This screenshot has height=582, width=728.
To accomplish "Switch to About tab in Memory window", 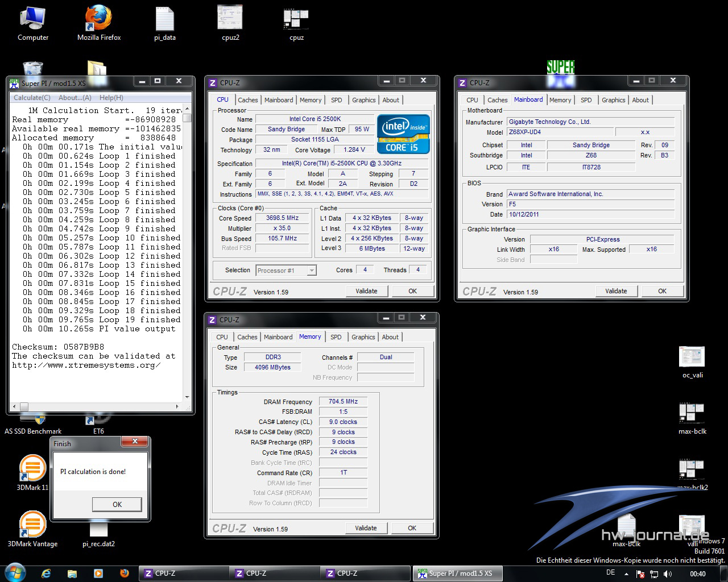I will [390, 337].
